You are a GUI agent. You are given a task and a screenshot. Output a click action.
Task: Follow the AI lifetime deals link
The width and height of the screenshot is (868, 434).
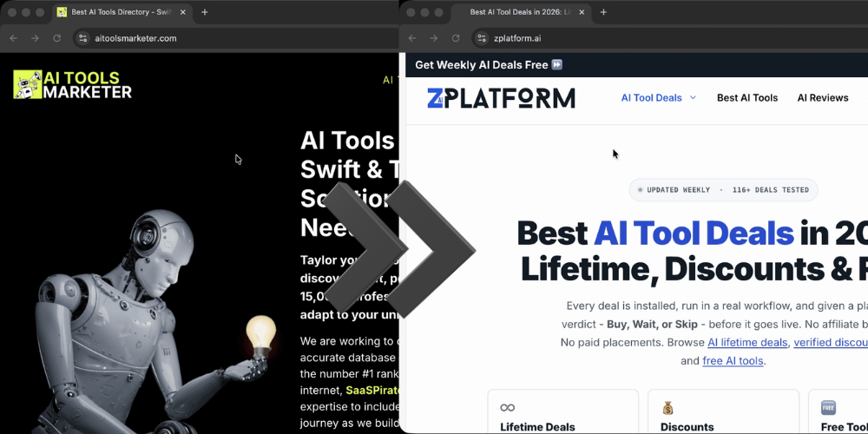tap(747, 342)
